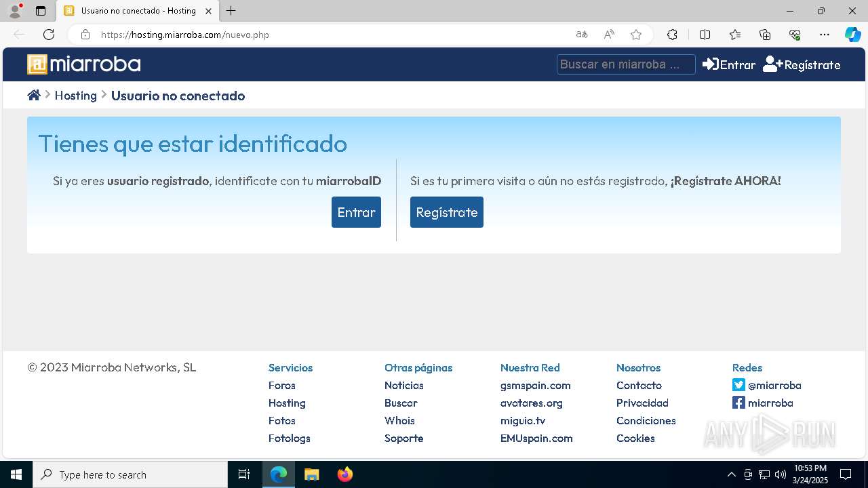Open the Copilot sidebar icon
The width and height of the screenshot is (868, 488).
[852, 35]
